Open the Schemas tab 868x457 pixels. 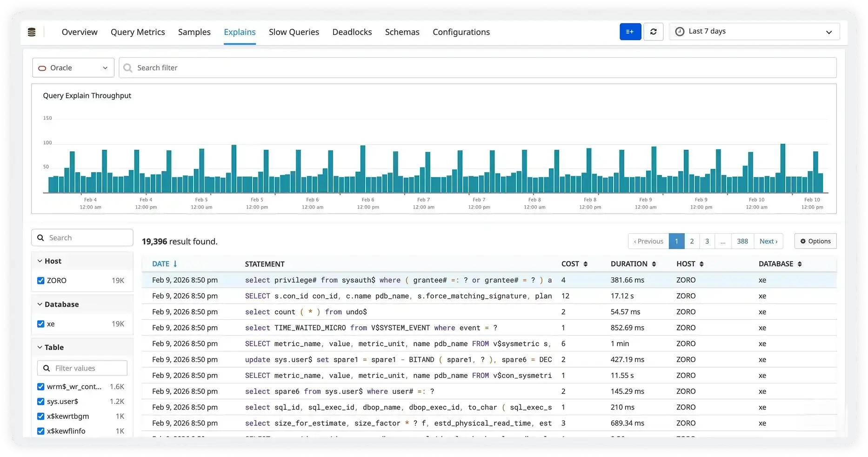402,32
